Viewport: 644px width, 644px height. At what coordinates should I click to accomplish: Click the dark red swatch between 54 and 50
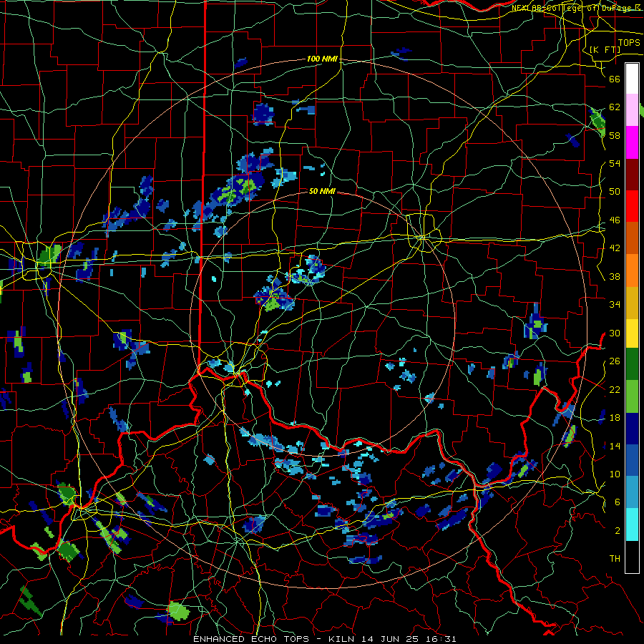pyautogui.click(x=632, y=175)
